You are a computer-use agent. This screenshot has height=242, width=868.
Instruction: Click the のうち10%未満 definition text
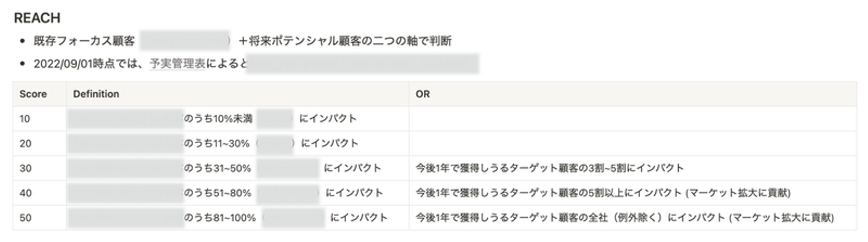click(218, 119)
